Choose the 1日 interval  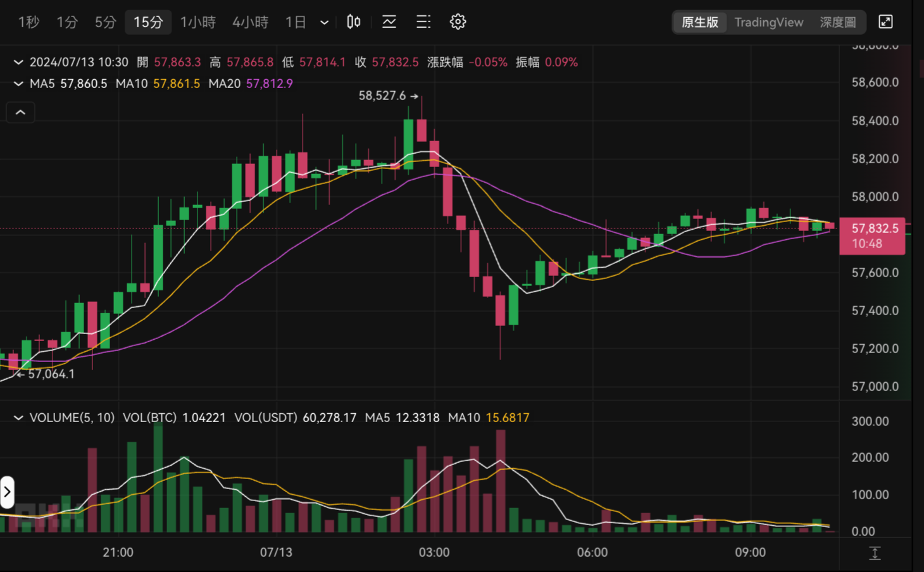(x=296, y=22)
